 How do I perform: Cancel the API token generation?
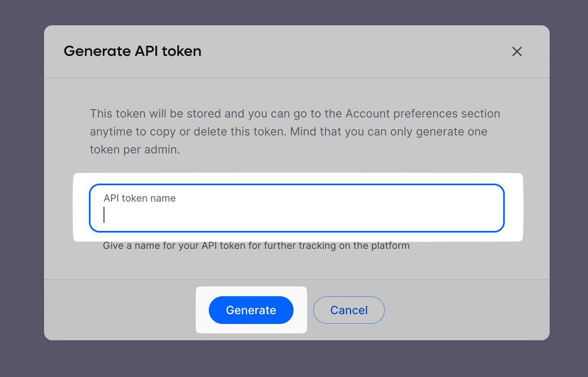point(349,310)
